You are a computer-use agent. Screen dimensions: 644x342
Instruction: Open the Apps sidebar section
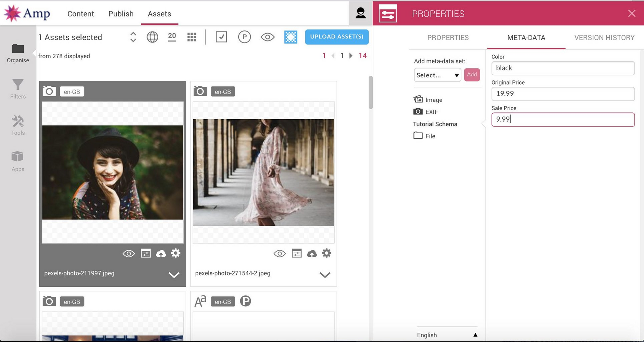[18, 161]
